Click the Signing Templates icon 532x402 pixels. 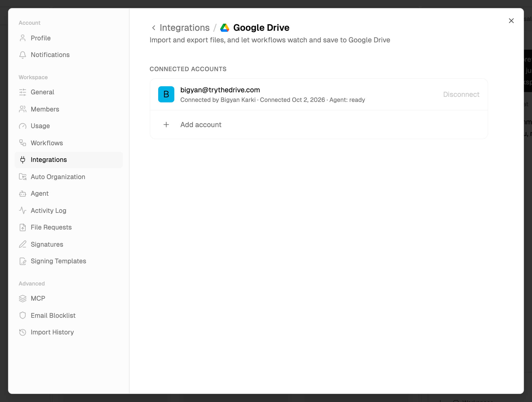(23, 261)
